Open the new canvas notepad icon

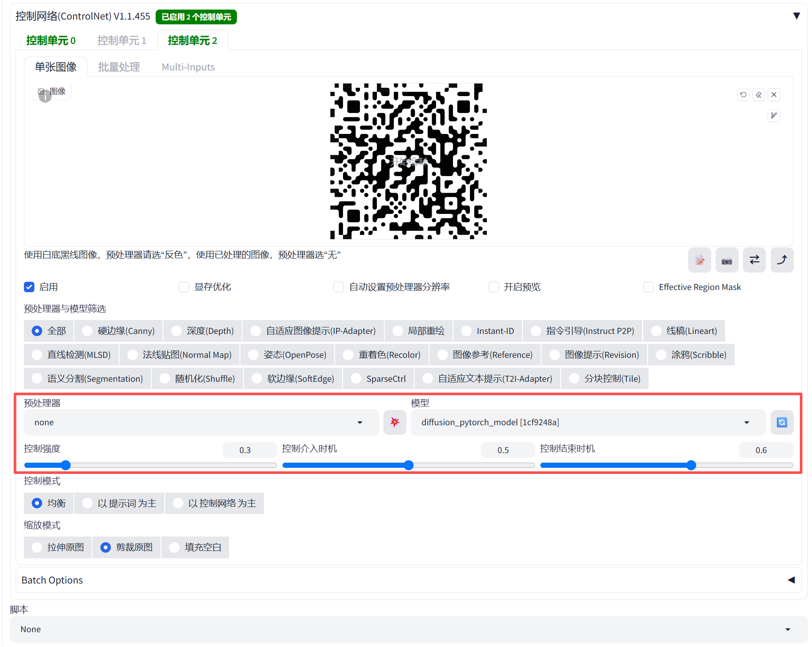point(699,260)
